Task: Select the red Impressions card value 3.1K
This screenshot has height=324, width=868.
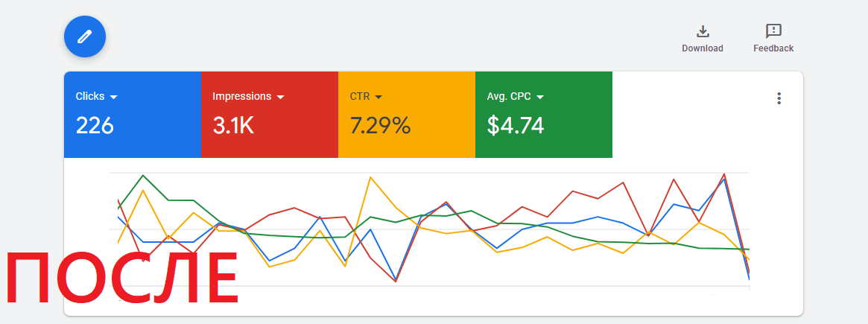Action: pos(233,126)
